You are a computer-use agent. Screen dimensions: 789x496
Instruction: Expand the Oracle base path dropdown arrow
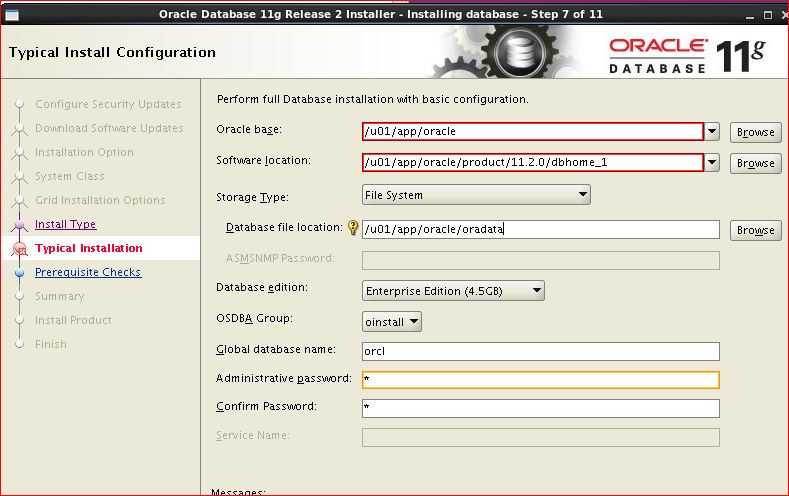point(712,132)
